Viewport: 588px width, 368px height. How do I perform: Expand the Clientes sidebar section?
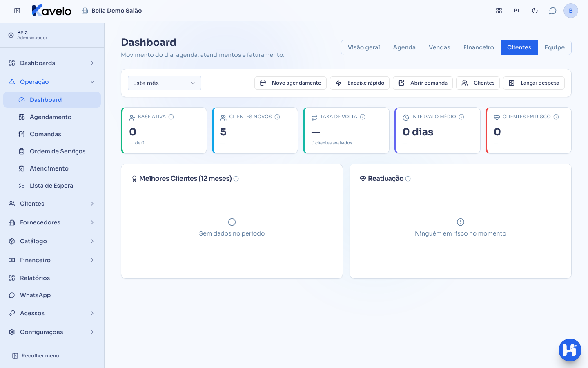52,204
